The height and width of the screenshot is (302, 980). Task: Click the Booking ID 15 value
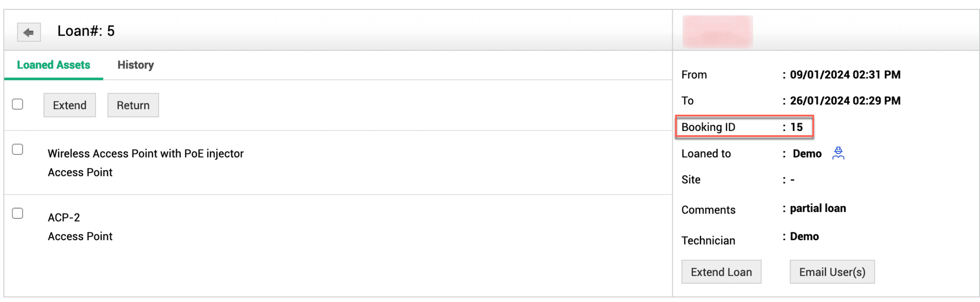[796, 127]
